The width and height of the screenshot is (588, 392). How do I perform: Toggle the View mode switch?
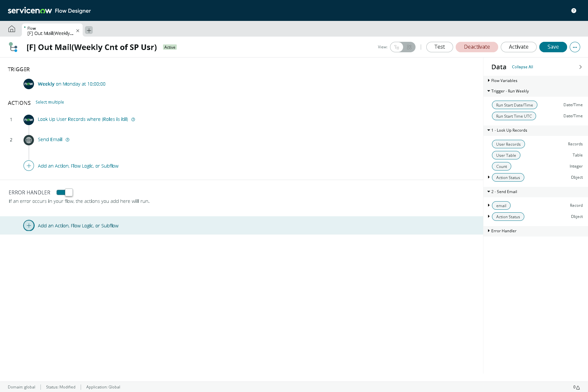[x=403, y=47]
